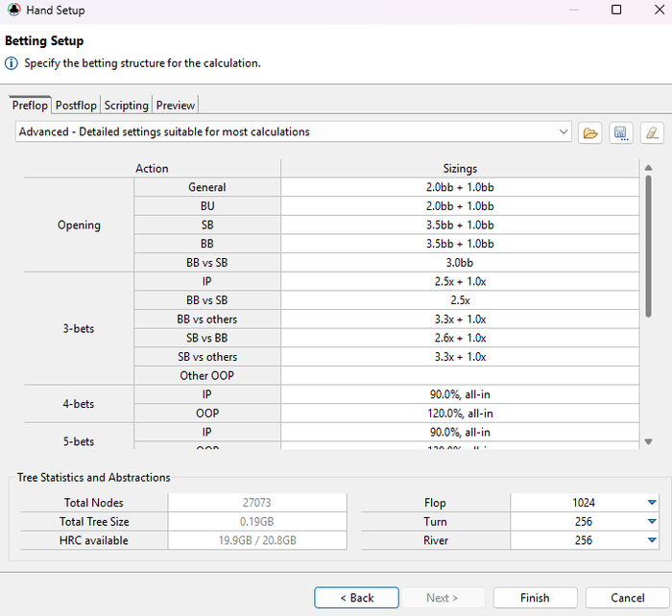
Task: Open a saved betting structure via folder icon
Action: click(589, 132)
